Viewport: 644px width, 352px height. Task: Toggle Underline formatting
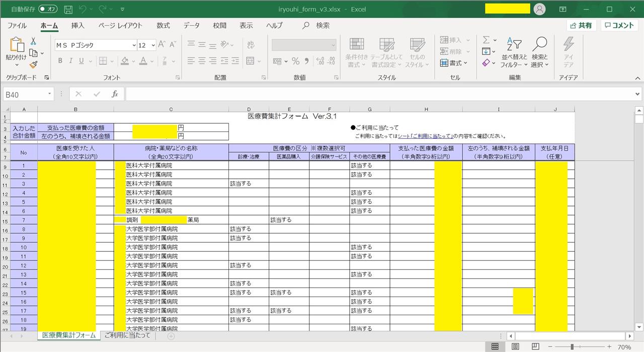click(x=82, y=61)
